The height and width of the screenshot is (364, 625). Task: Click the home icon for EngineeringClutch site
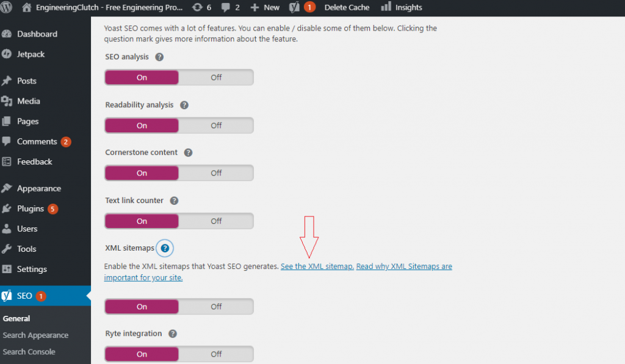pos(27,7)
